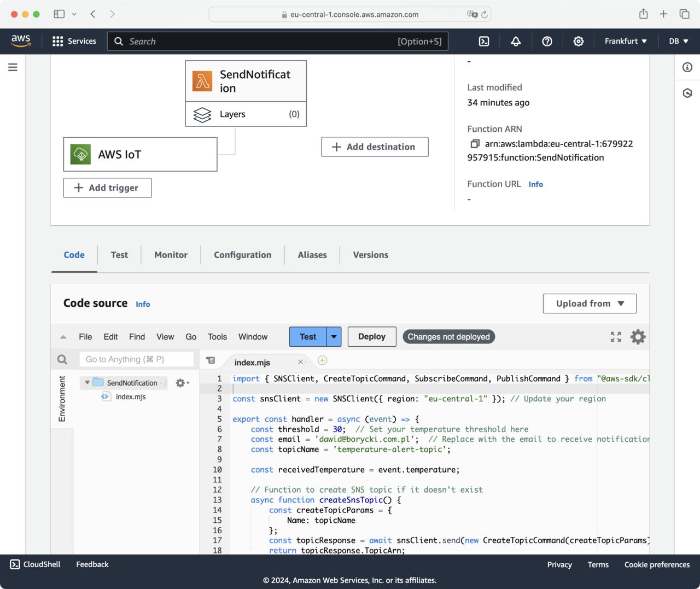Click the Add trigger button
The image size is (700, 589).
pos(107,188)
